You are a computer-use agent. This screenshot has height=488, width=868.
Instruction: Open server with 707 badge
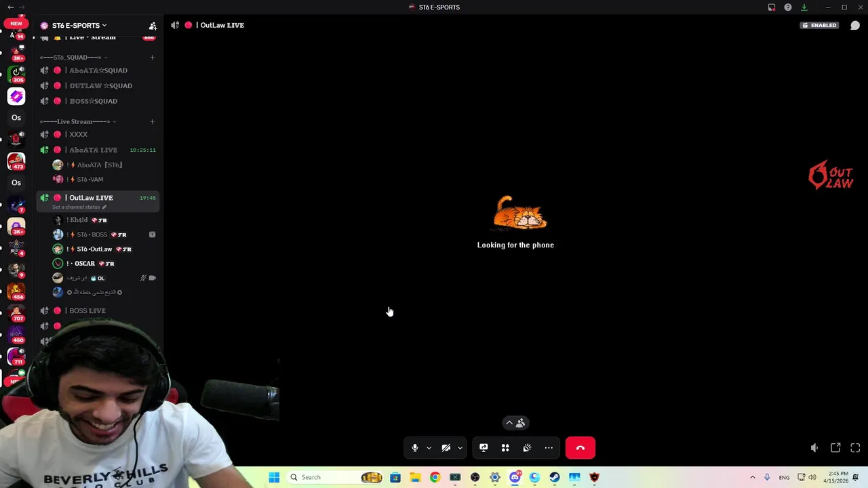pos(16,313)
